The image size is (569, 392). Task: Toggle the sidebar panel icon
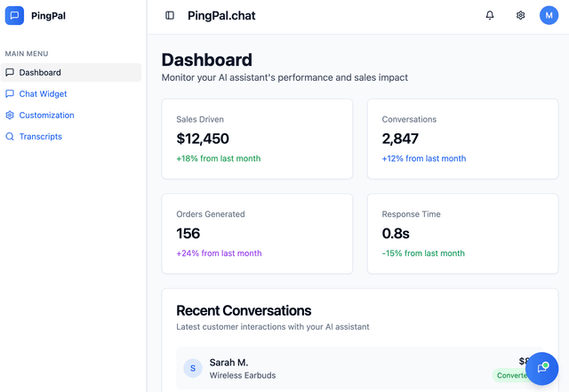click(x=170, y=15)
